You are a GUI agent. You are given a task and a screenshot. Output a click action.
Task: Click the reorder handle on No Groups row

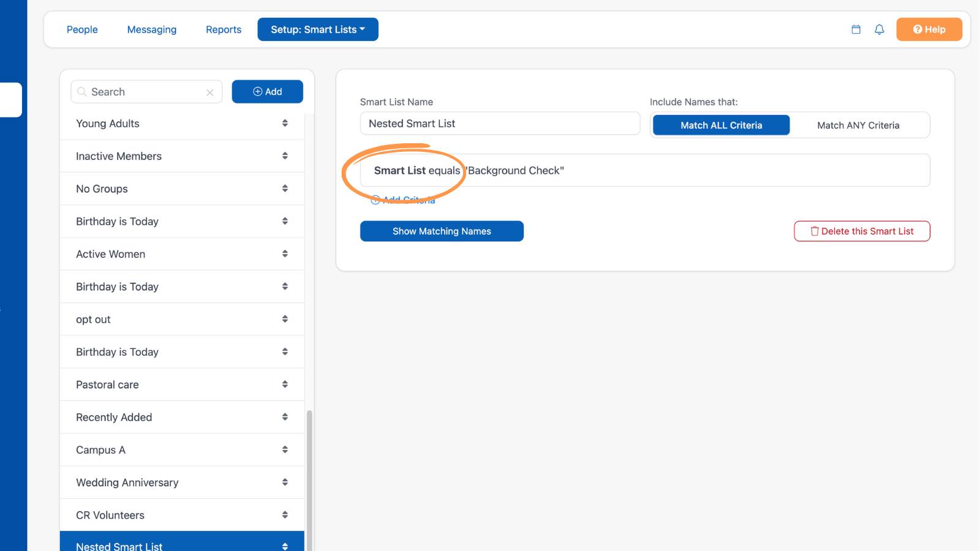tap(285, 189)
